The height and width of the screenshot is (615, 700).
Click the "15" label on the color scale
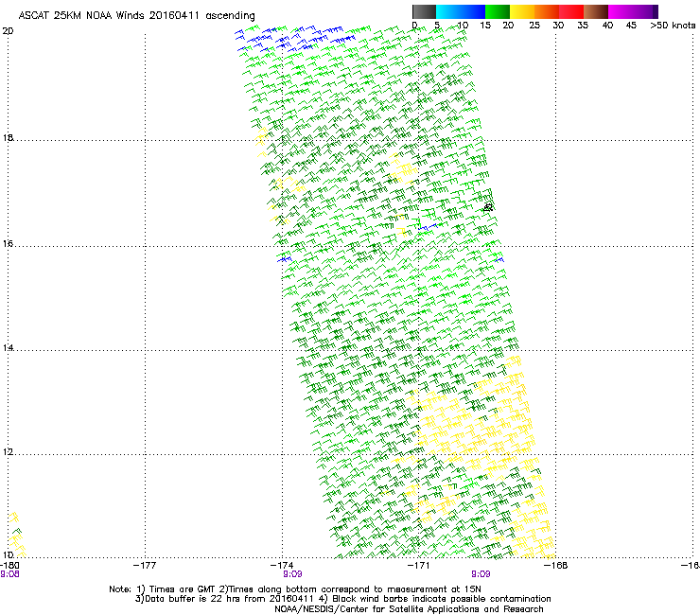pyautogui.click(x=485, y=26)
